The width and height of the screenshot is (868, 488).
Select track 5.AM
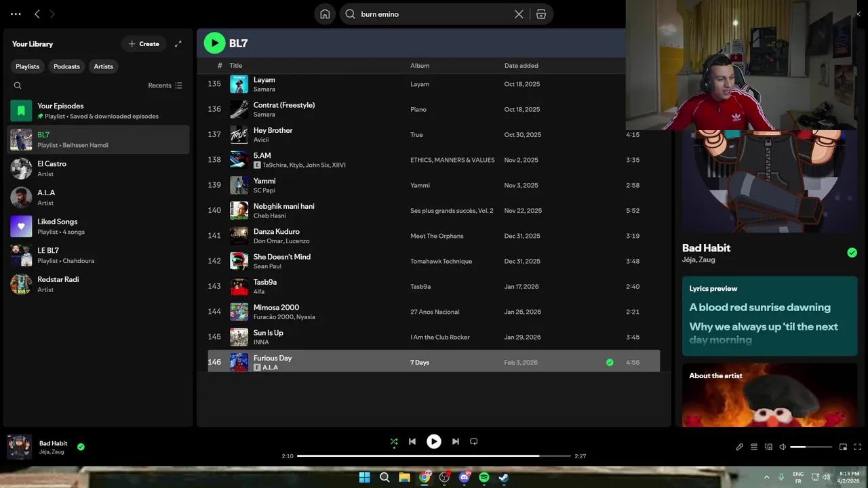coord(433,160)
